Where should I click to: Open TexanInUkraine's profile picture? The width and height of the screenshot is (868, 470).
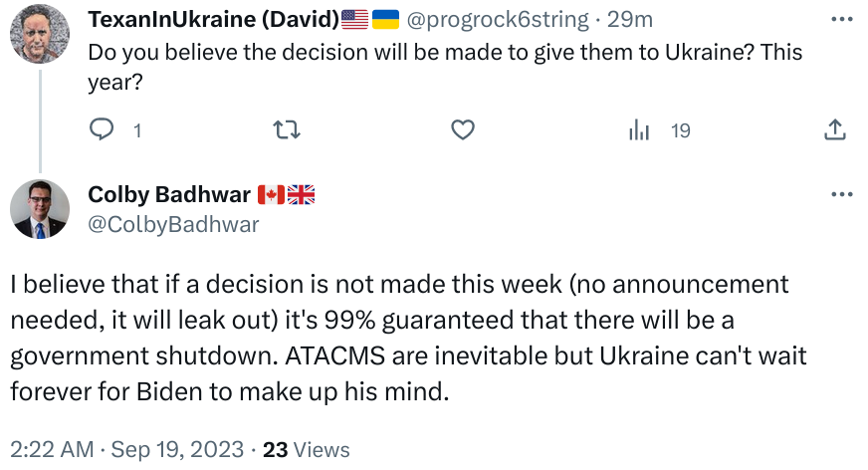39,39
